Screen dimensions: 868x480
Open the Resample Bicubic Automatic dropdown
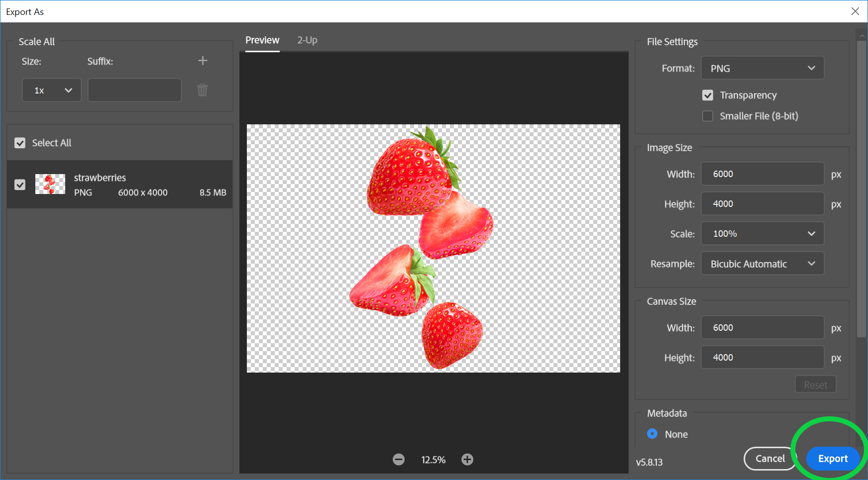pos(762,264)
